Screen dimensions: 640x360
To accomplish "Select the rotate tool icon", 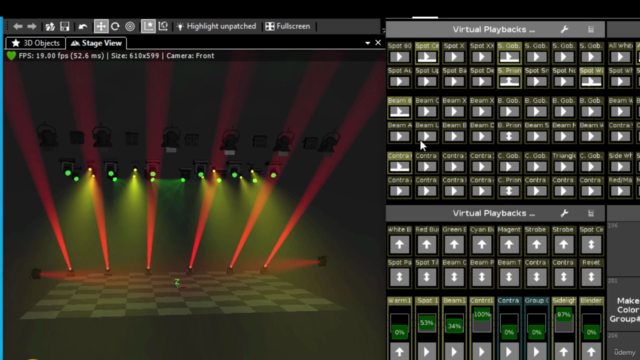I will point(116,27).
